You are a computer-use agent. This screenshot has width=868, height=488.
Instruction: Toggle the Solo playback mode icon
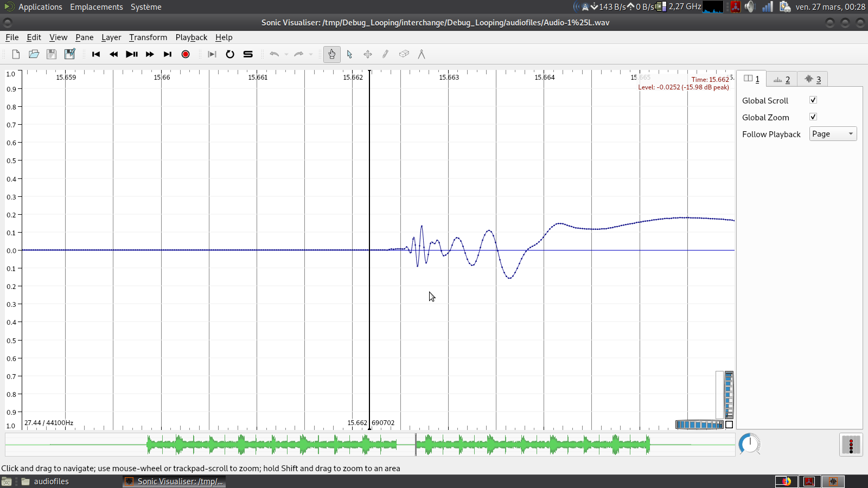tap(248, 54)
